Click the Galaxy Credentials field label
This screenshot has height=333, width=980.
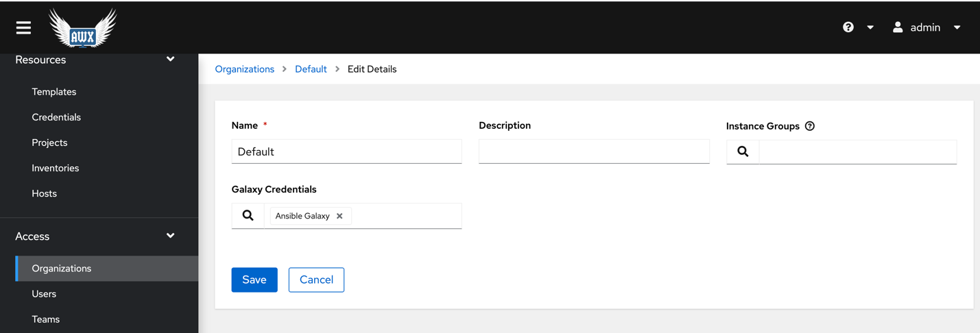coord(274,189)
